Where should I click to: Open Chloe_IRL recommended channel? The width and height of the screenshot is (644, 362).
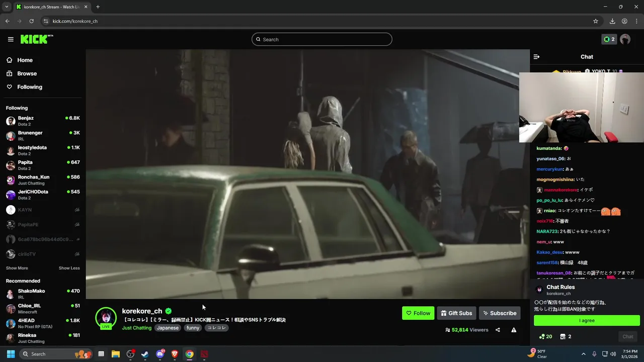(x=43, y=308)
